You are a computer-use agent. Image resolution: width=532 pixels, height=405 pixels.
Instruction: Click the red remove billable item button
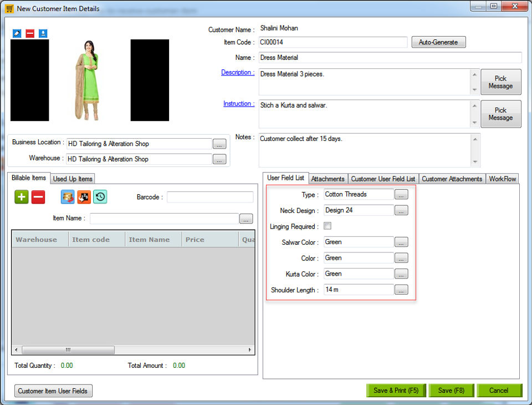[x=38, y=197]
